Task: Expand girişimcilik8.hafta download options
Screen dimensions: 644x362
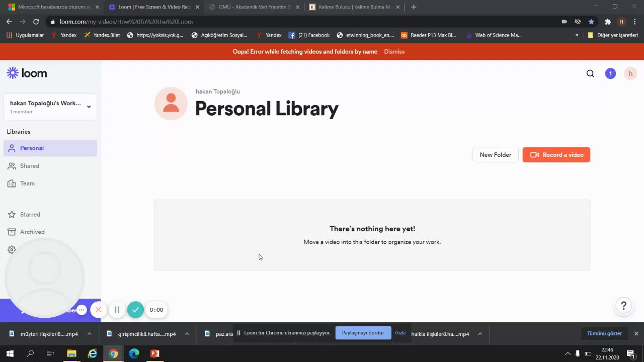Action: [187, 334]
